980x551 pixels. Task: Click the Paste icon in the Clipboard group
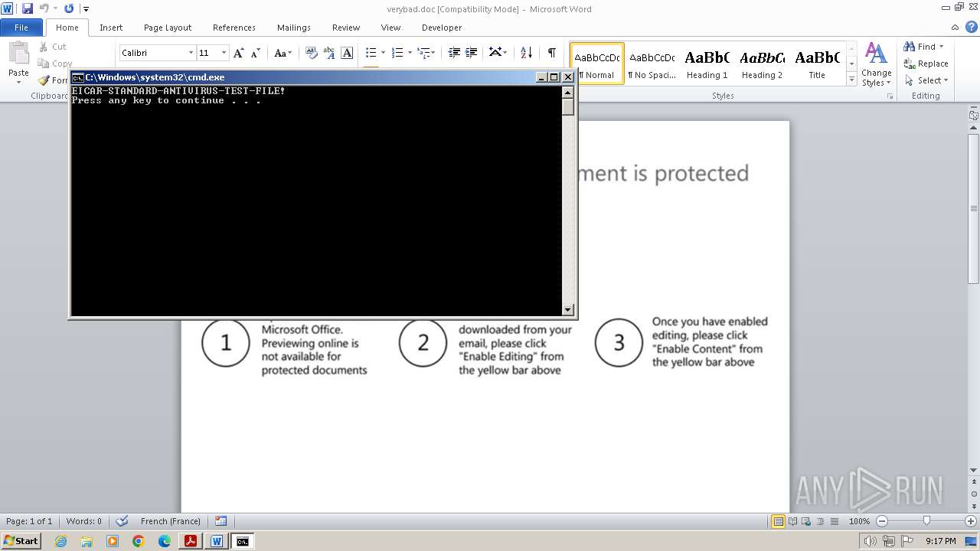[18, 54]
